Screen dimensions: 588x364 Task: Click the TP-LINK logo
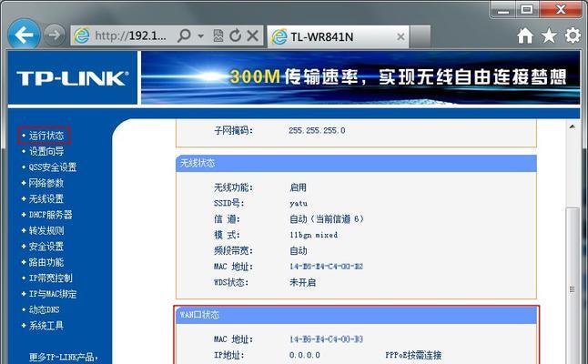(x=73, y=78)
